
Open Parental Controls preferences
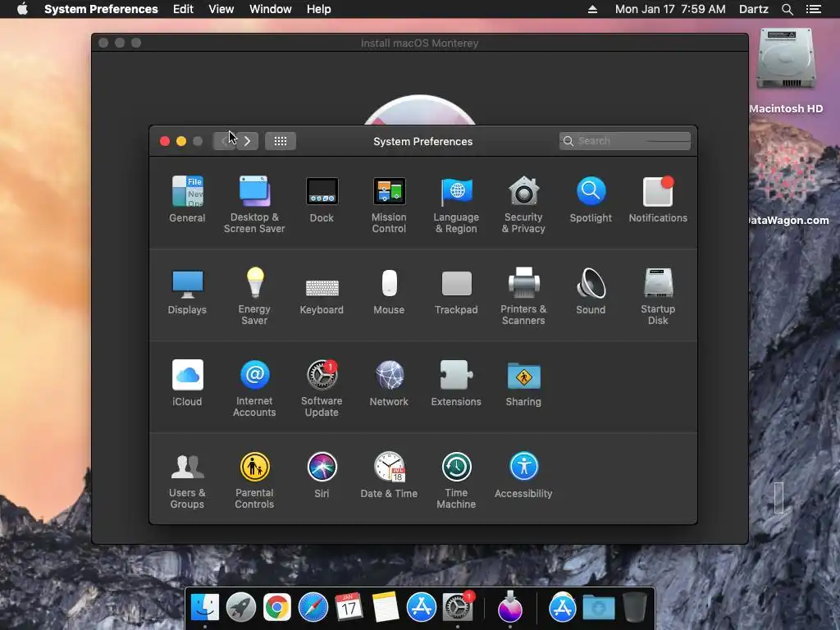(x=254, y=481)
